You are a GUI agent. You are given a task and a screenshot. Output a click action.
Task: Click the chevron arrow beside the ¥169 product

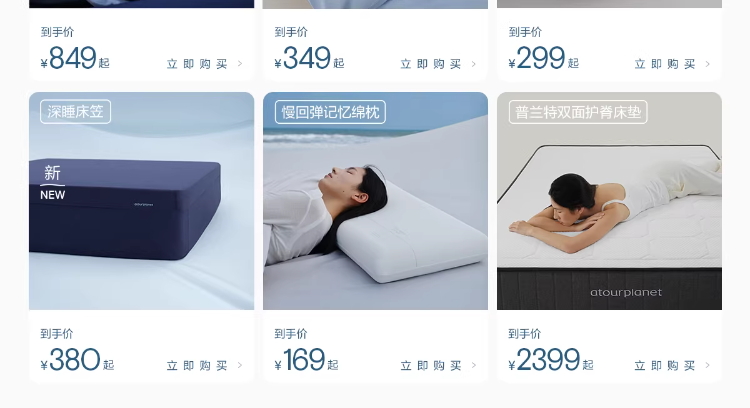474,365
